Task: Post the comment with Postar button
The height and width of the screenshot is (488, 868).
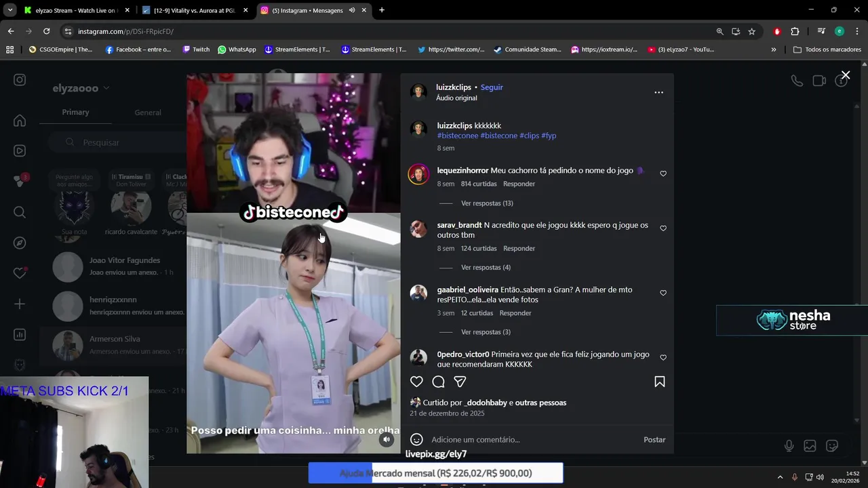Action: (x=654, y=439)
